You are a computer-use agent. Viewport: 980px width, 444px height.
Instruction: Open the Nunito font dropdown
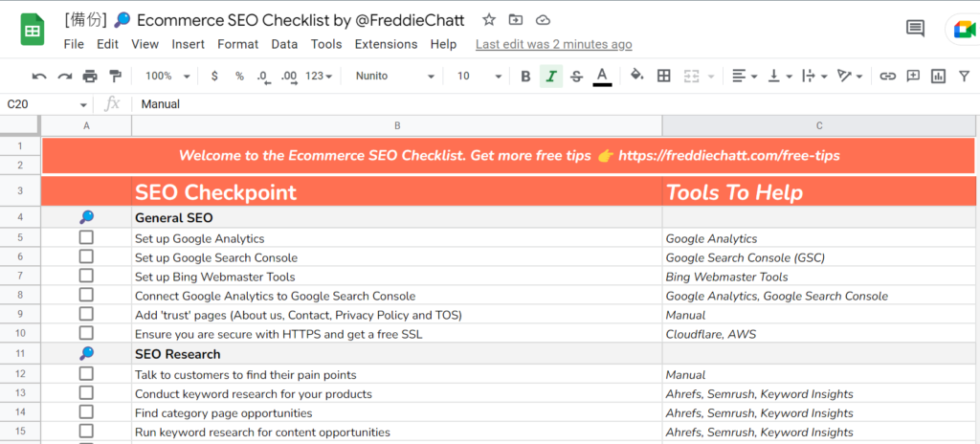394,77
